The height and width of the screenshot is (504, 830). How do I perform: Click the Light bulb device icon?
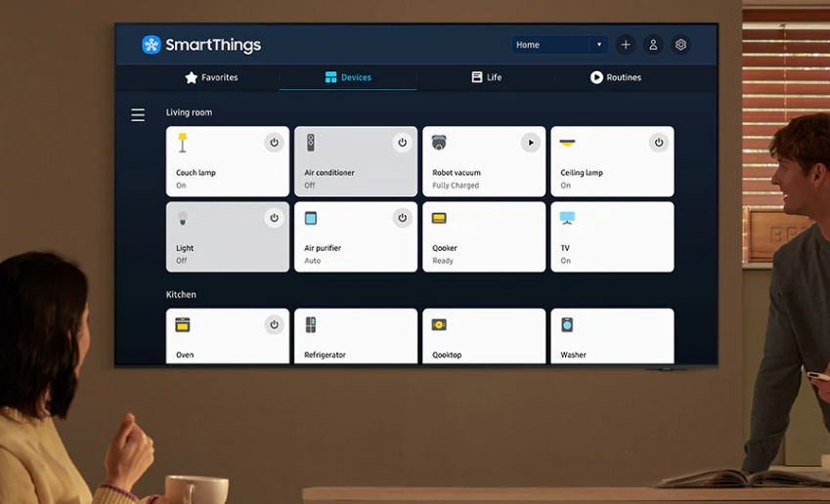tap(183, 218)
